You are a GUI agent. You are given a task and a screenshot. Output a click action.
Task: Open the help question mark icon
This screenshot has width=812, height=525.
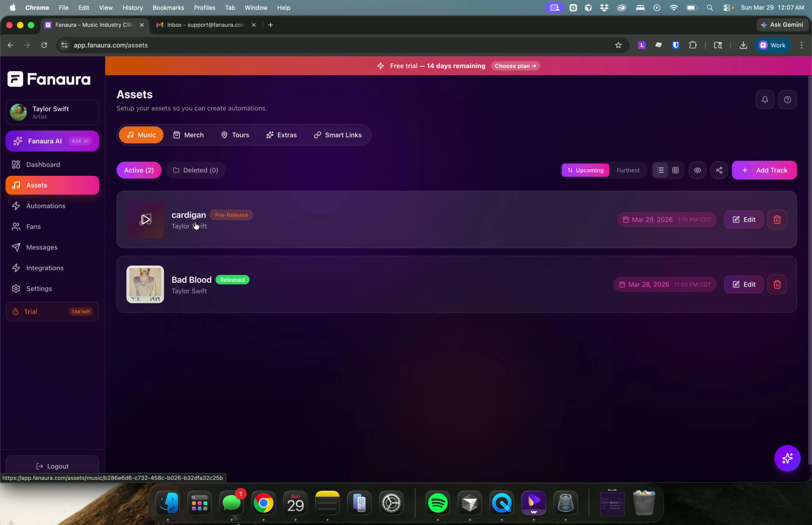787,100
